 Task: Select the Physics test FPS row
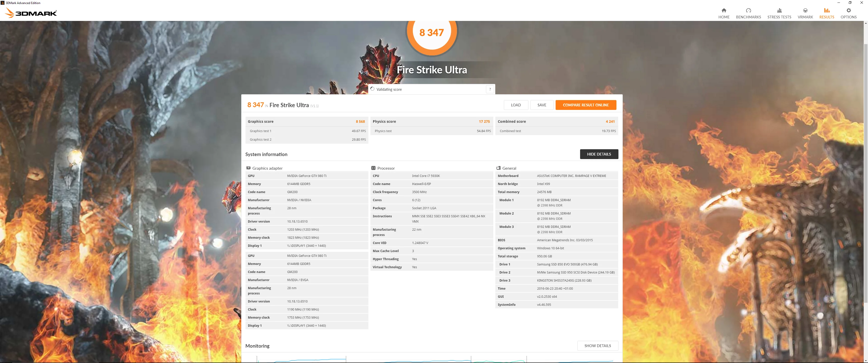pyautogui.click(x=432, y=131)
